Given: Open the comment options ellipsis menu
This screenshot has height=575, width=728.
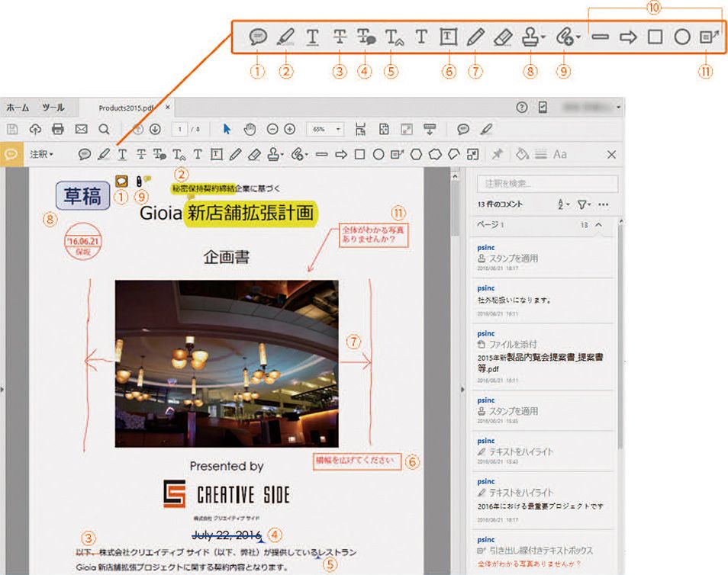Looking at the screenshot, I should [x=603, y=204].
